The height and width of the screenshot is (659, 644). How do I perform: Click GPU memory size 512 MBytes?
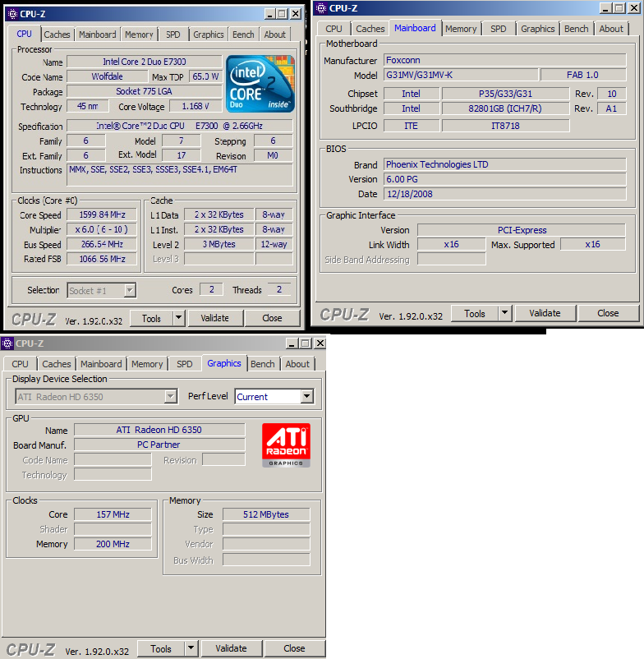266,514
